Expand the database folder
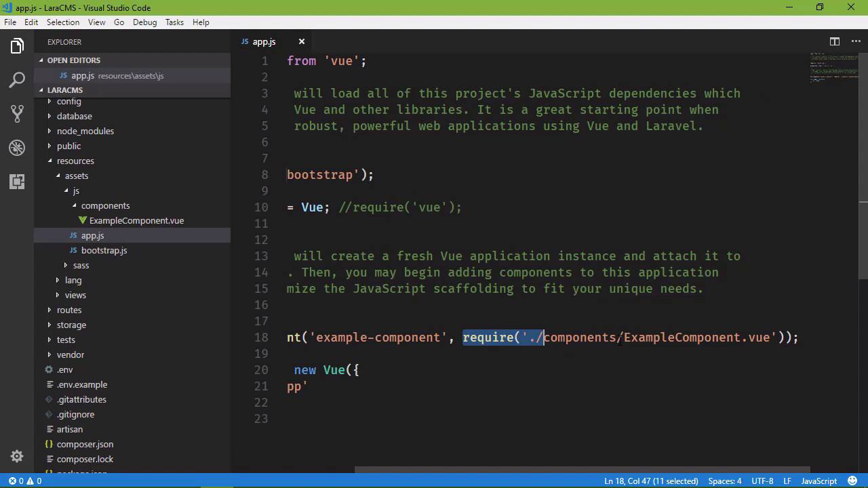This screenshot has width=868, height=488. tap(132, 116)
